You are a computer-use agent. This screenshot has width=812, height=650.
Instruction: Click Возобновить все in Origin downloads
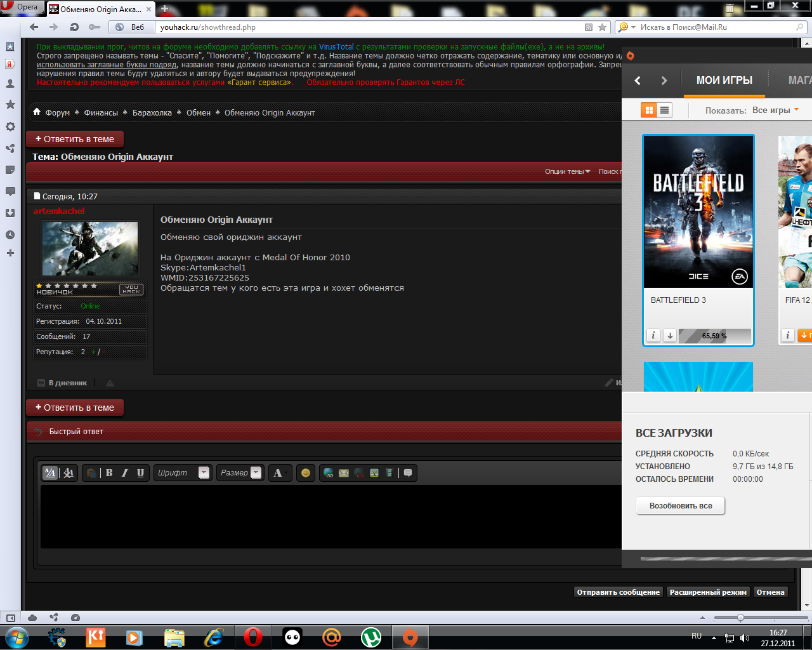point(681,506)
